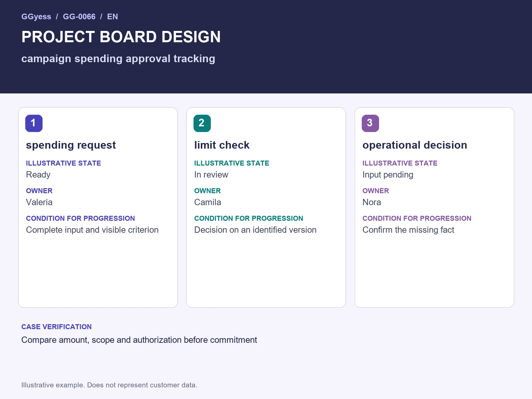The width and height of the screenshot is (532, 399).
Task: Click the teal number 2 step badge
Action: coord(202,123)
